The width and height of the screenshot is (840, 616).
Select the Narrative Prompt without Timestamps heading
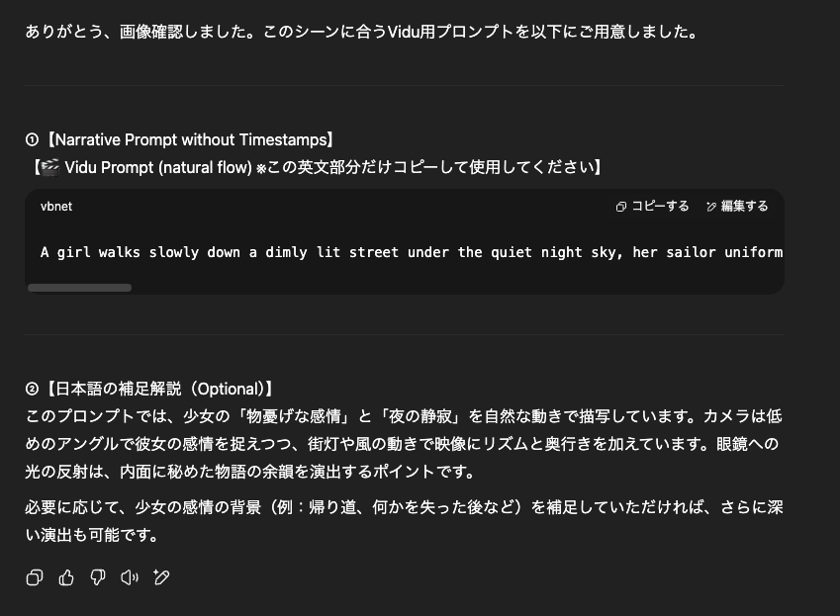[x=190, y=140]
